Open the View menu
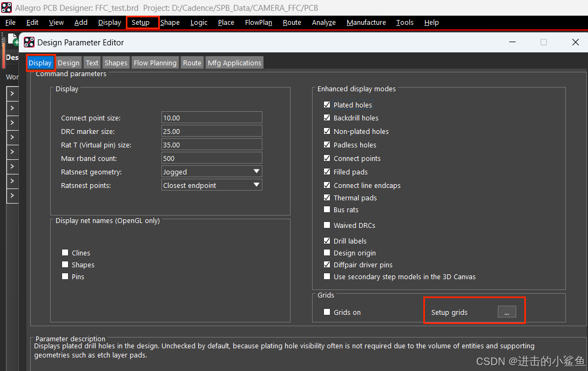Viewport: 588px width, 371px height. (x=56, y=23)
